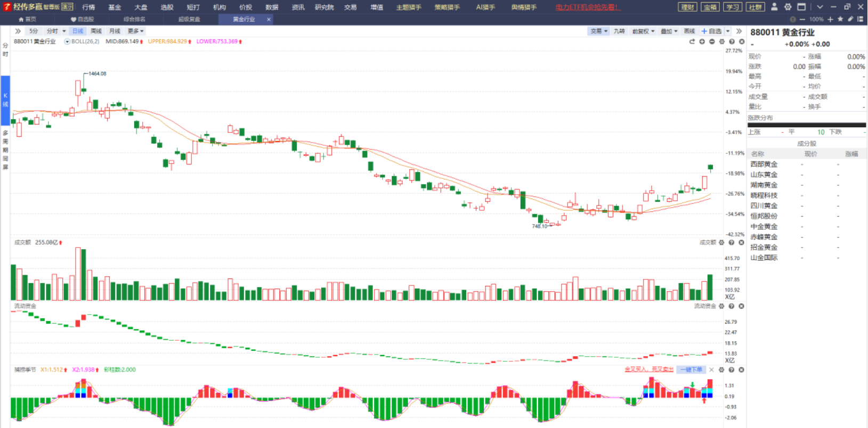Open the 选股 menu

167,7
